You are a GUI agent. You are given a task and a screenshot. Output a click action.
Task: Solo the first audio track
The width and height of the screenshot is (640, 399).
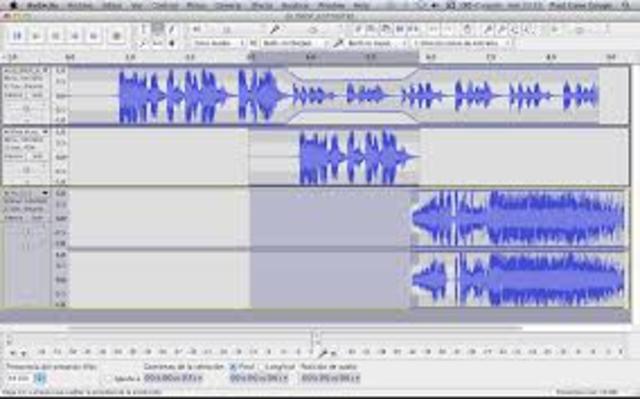pos(37,95)
